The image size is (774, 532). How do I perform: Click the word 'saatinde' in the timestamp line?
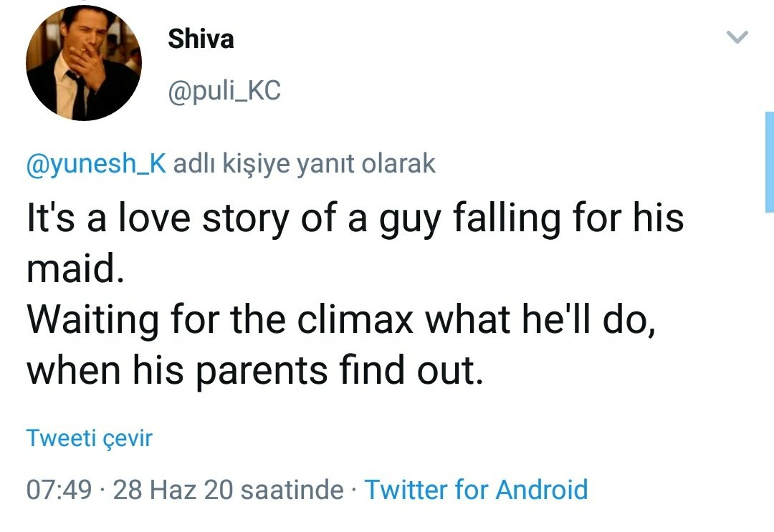pyautogui.click(x=292, y=490)
